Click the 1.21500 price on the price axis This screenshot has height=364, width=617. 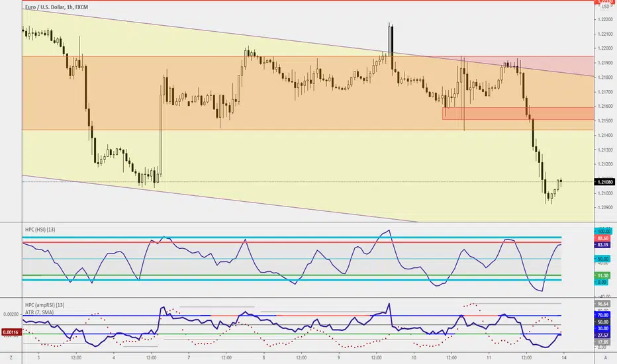point(605,121)
